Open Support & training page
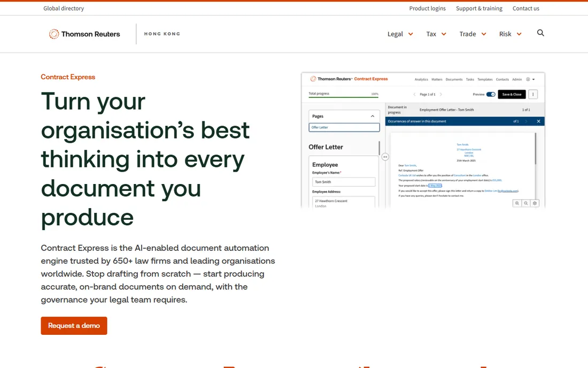This screenshot has width=588, height=368. point(479,8)
